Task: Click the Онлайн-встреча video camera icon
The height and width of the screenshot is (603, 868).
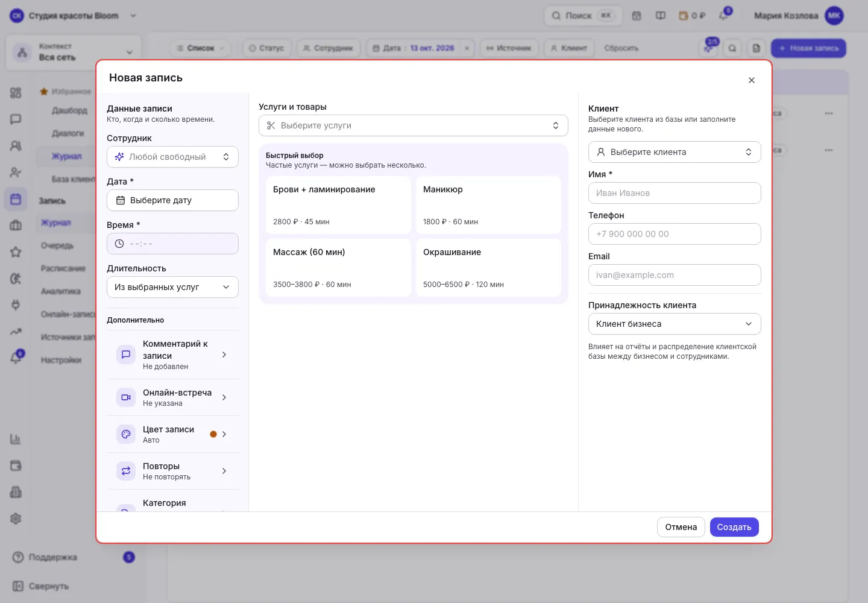Action: coord(126,397)
